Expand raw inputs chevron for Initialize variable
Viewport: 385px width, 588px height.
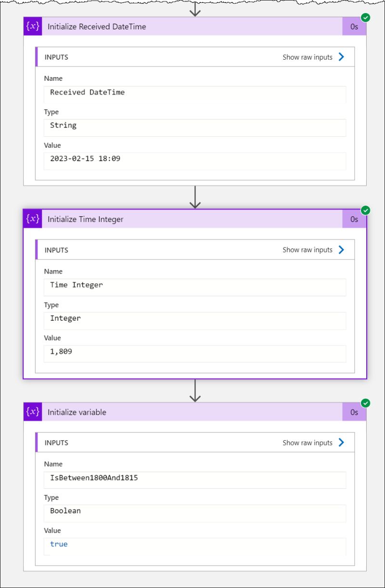341,443
